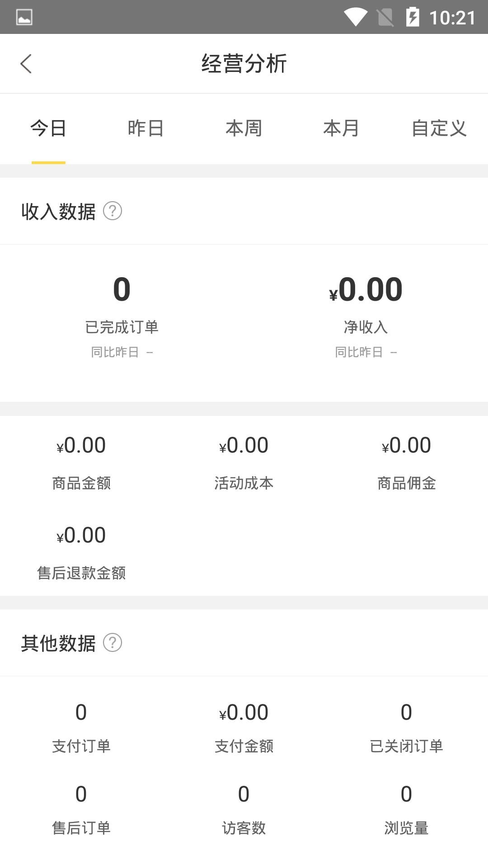Switch to the 昨日 tab
This screenshot has height=868, width=488.
[x=145, y=128]
